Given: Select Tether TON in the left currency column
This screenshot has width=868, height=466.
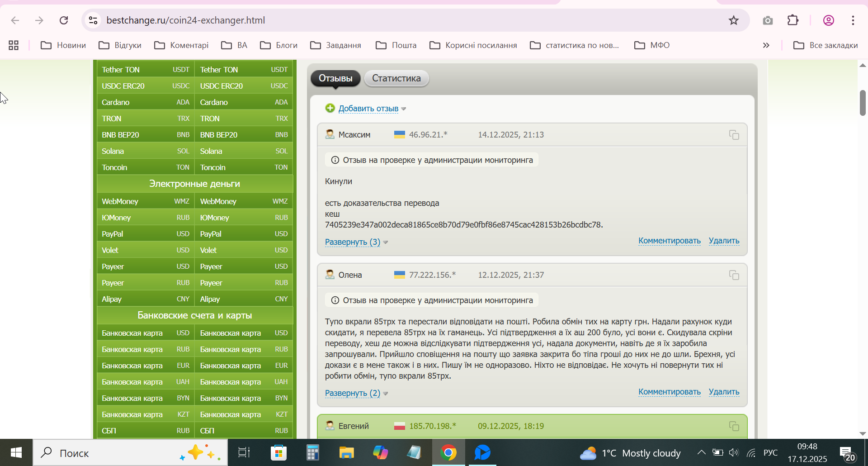Looking at the screenshot, I should (x=146, y=70).
